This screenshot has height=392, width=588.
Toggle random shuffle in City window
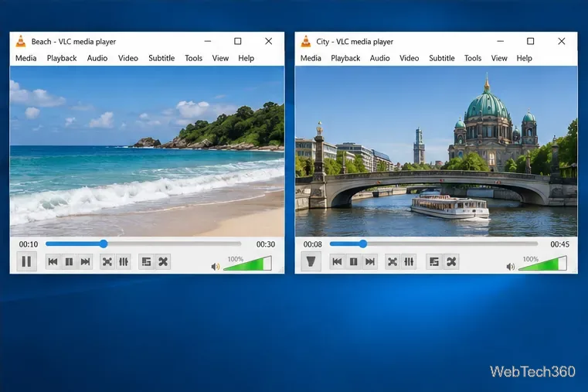(x=451, y=261)
